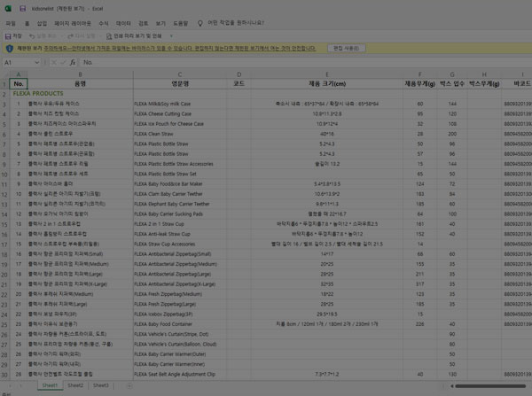Click the 편집 사용 Enable Editing button
This screenshot has height=396, width=532.
click(347, 49)
